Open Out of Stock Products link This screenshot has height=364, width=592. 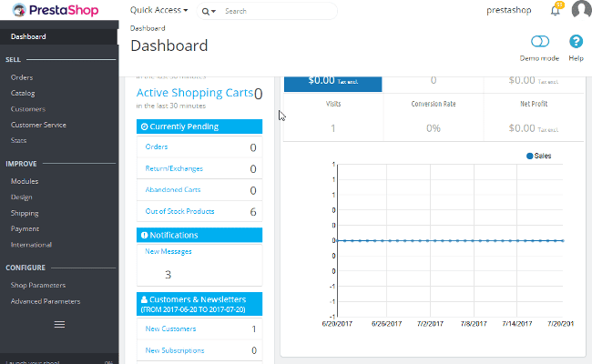click(179, 211)
